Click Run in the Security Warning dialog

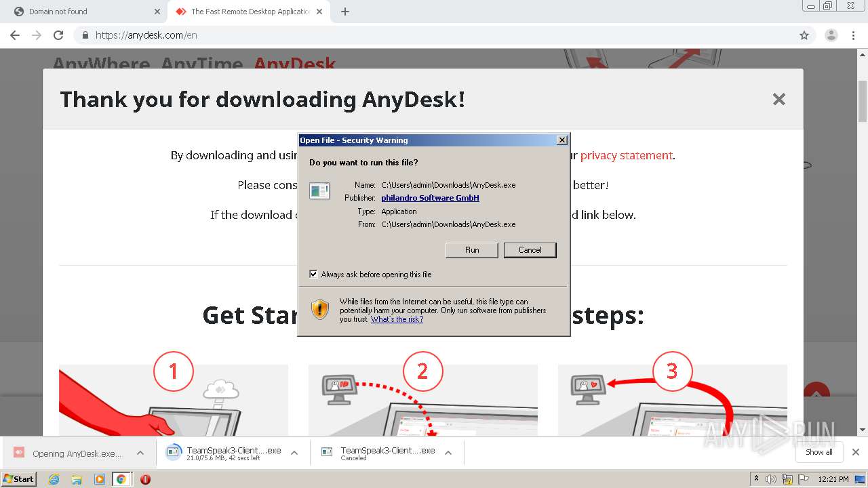[x=472, y=250]
